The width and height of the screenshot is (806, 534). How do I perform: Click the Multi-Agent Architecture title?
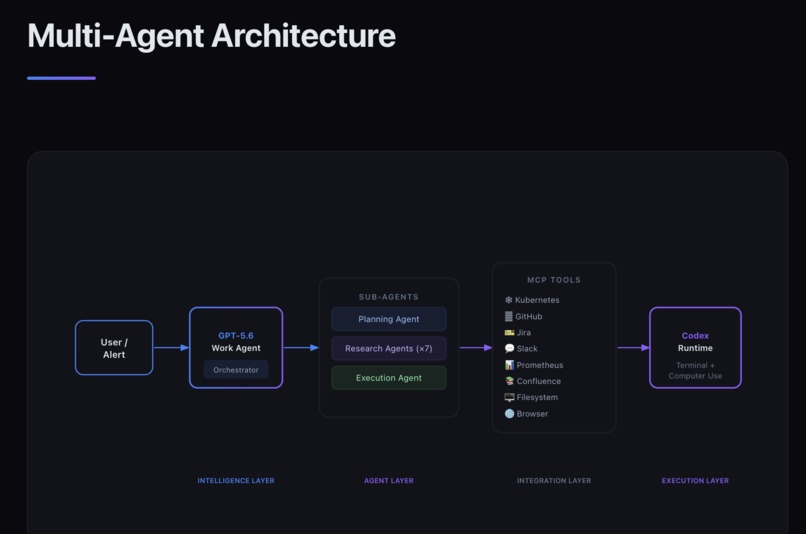click(211, 36)
